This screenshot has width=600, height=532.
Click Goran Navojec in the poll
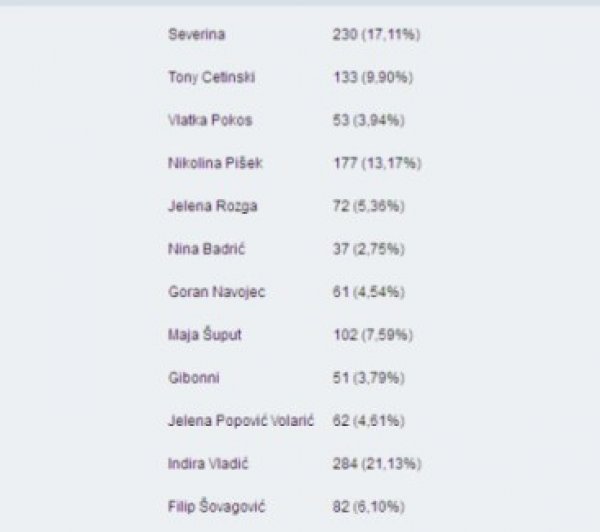tap(217, 292)
